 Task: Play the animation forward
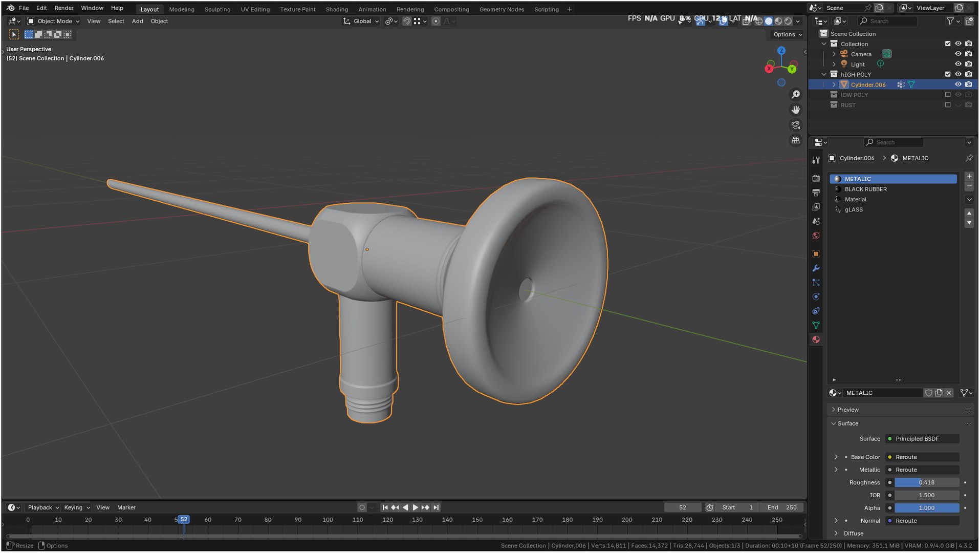416,507
